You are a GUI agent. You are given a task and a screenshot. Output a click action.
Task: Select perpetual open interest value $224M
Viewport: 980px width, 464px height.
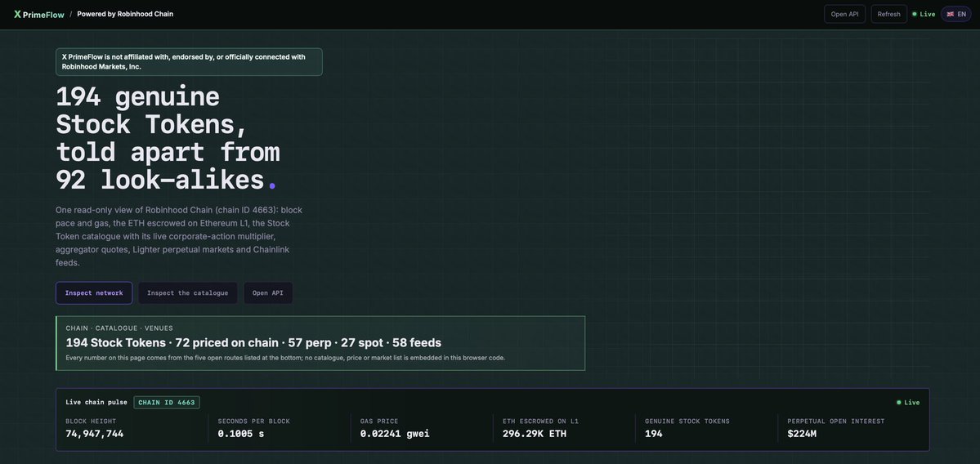[802, 434]
